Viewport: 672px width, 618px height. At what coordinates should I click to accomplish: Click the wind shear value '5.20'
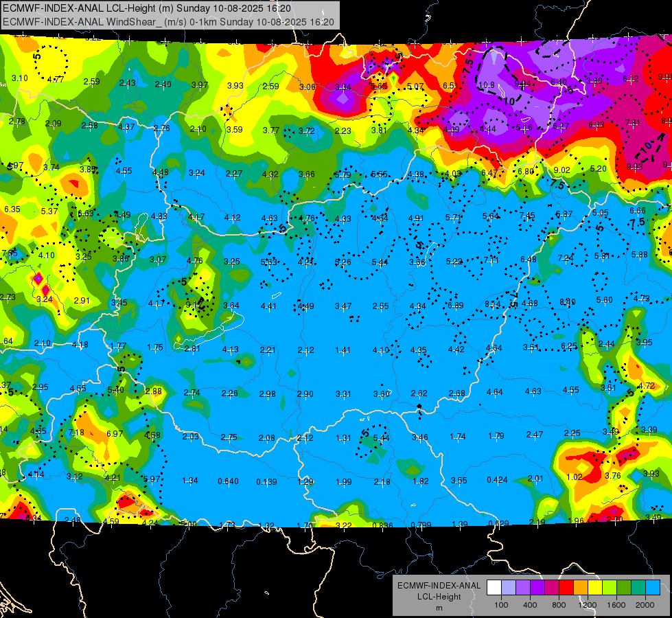[x=599, y=168]
